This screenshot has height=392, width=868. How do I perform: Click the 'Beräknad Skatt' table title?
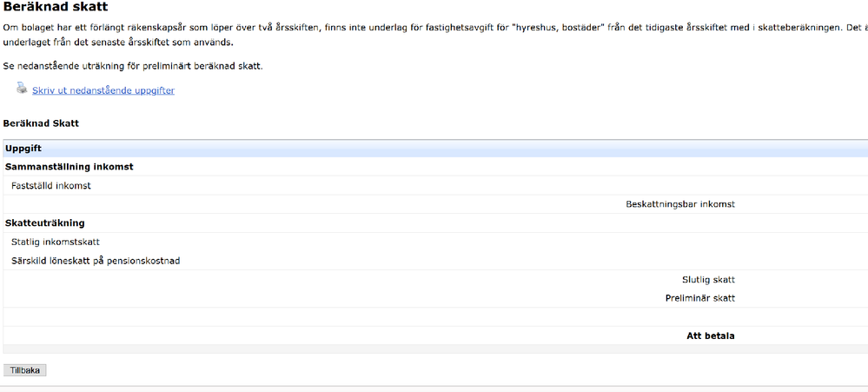[41, 123]
